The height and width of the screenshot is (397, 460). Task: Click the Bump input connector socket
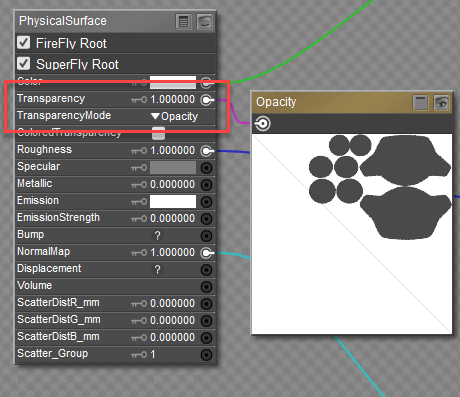pyautogui.click(x=206, y=236)
